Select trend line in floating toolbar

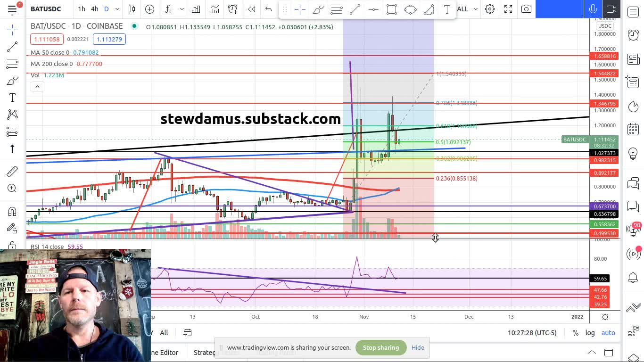(x=355, y=9)
